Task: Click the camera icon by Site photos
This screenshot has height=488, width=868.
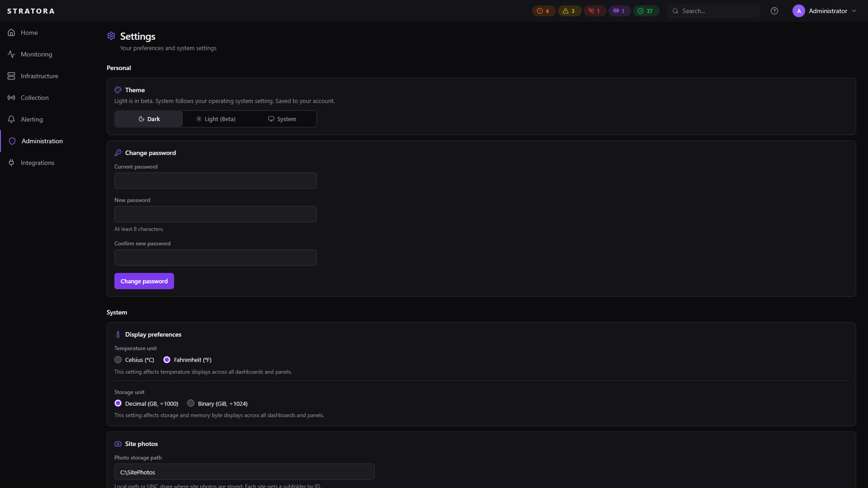Action: (118, 444)
